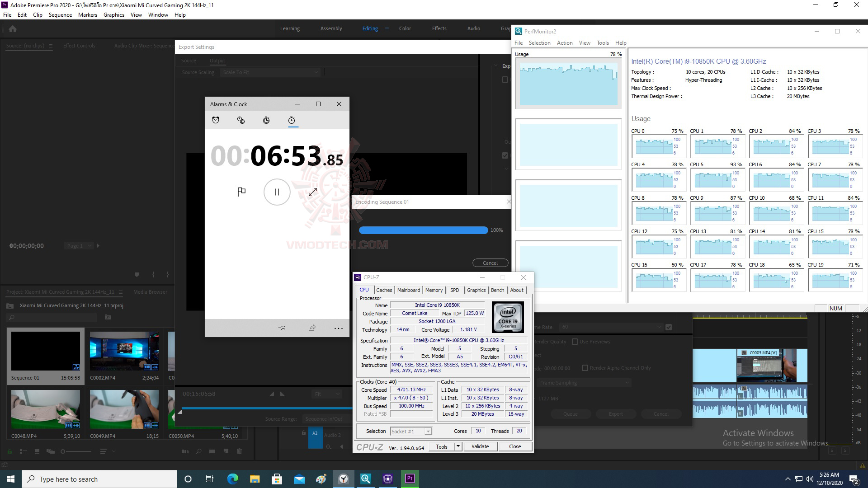
Task: Open the Frame Sampling dropdown
Action: 584,383
